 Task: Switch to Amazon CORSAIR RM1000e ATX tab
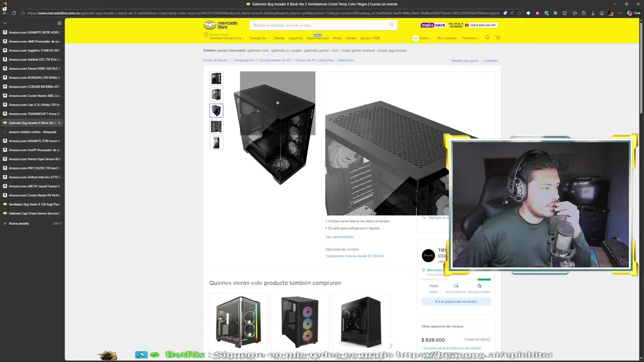click(32, 86)
